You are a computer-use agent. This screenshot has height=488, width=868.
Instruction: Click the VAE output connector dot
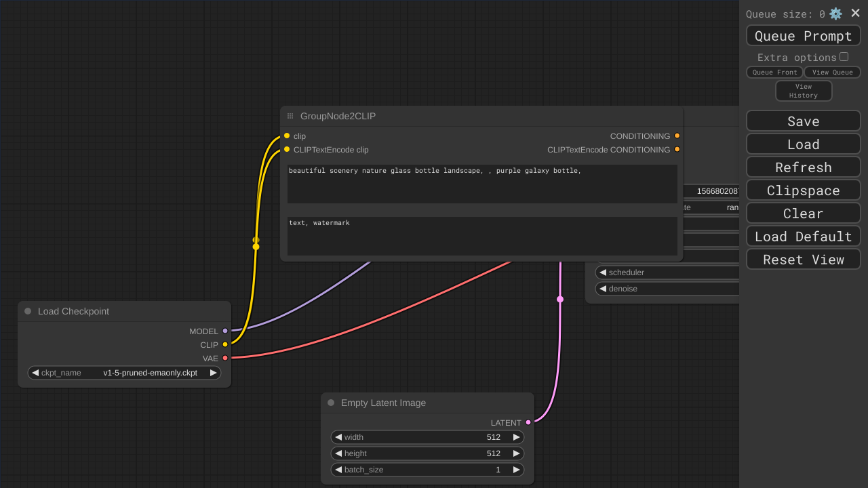pos(225,358)
